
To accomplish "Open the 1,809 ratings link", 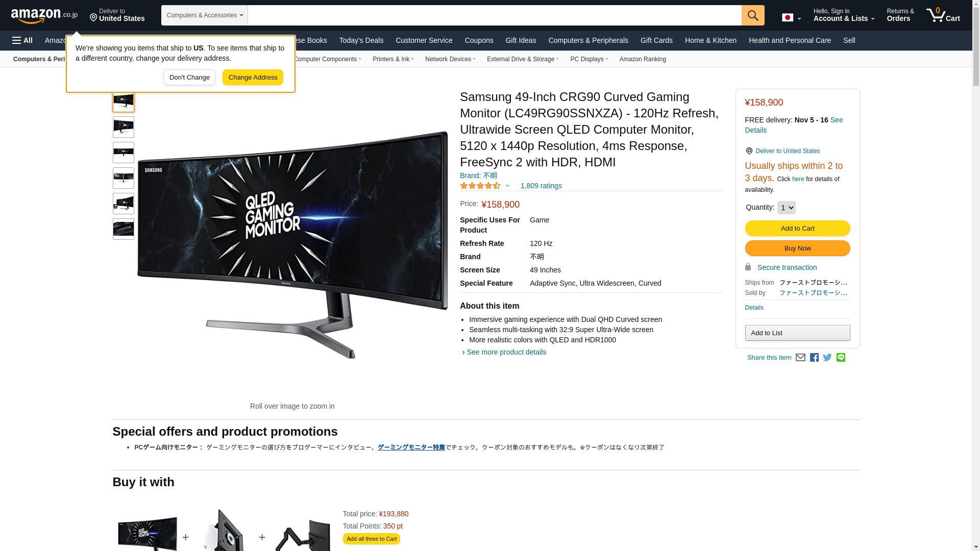I will tap(541, 186).
